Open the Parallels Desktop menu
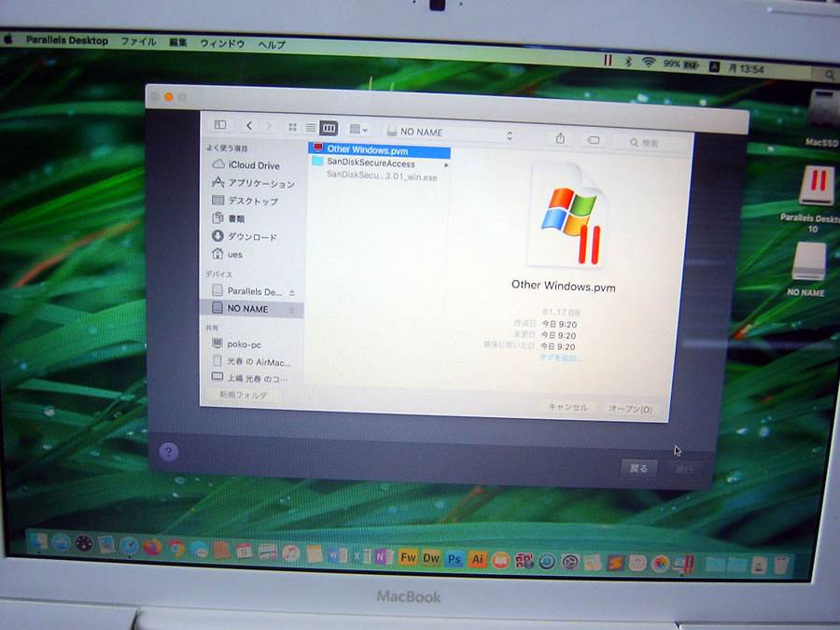Screen dimensions: 840x630 pos(67,40)
